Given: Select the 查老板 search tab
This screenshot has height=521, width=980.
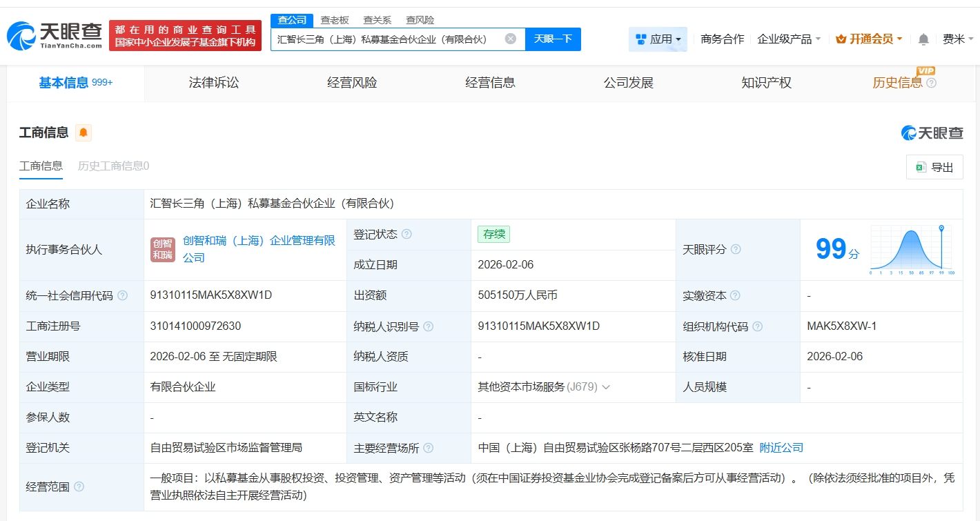Looking at the screenshot, I should (x=335, y=20).
